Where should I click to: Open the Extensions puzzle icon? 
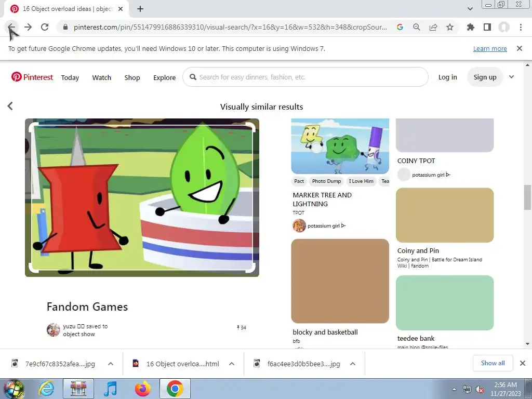point(471,27)
